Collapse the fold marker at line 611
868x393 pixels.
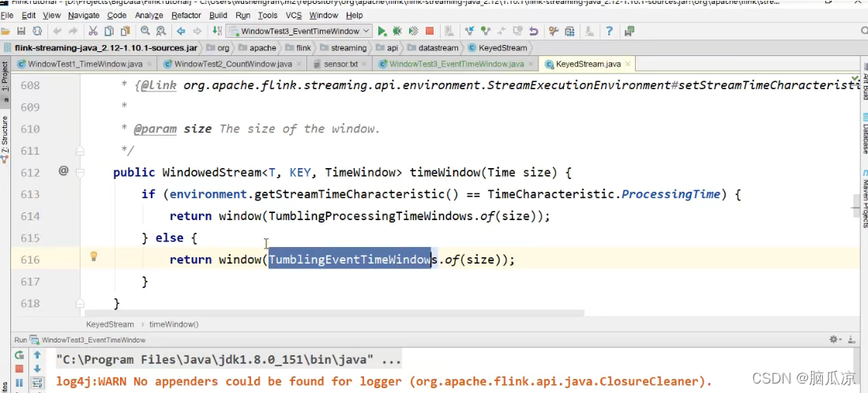[81, 151]
